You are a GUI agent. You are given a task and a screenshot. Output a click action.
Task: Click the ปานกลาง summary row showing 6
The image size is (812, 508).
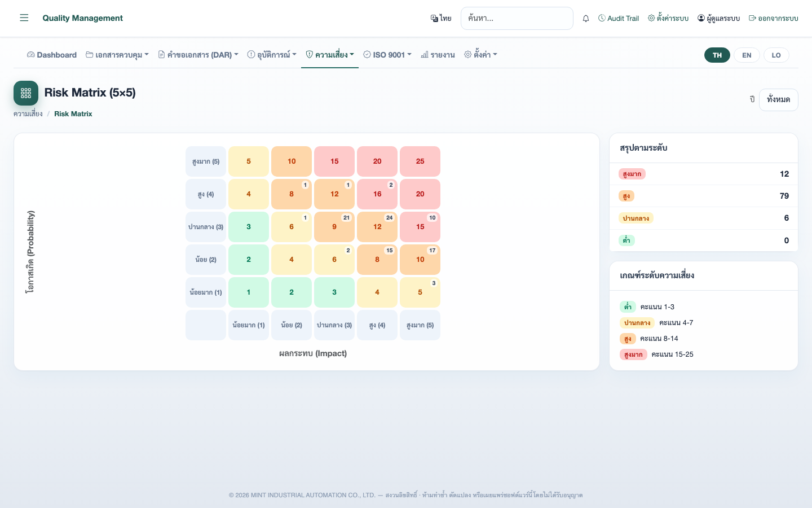coord(704,218)
